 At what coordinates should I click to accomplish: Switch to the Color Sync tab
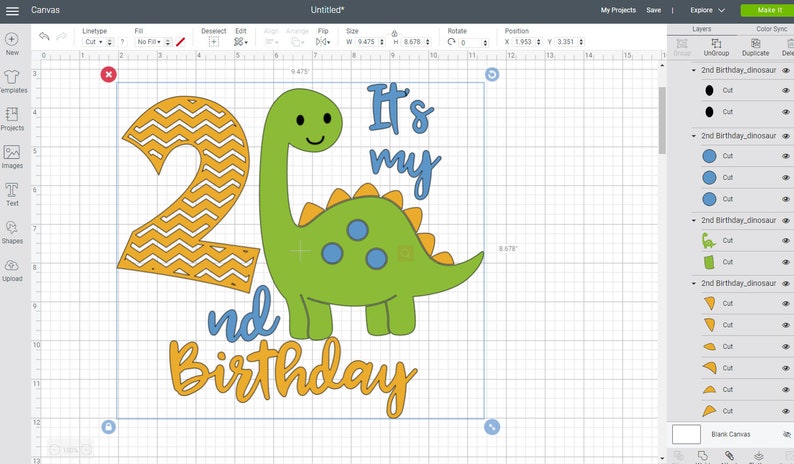pyautogui.click(x=771, y=29)
